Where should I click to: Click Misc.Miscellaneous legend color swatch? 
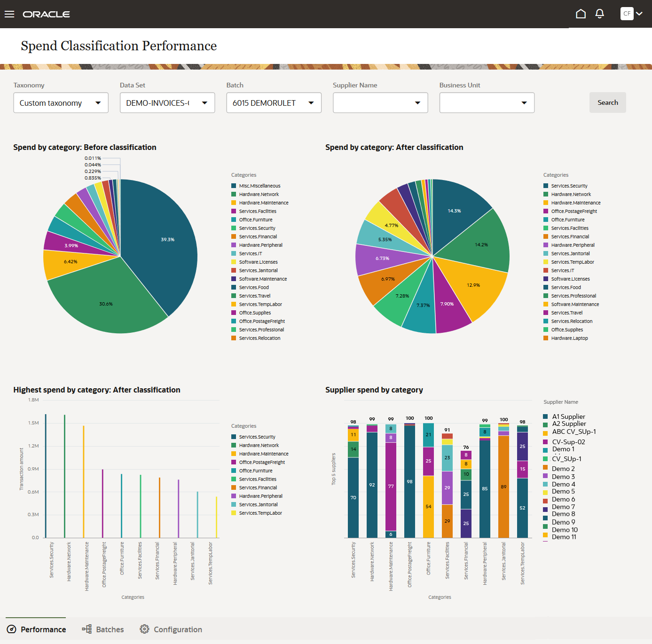click(x=234, y=186)
